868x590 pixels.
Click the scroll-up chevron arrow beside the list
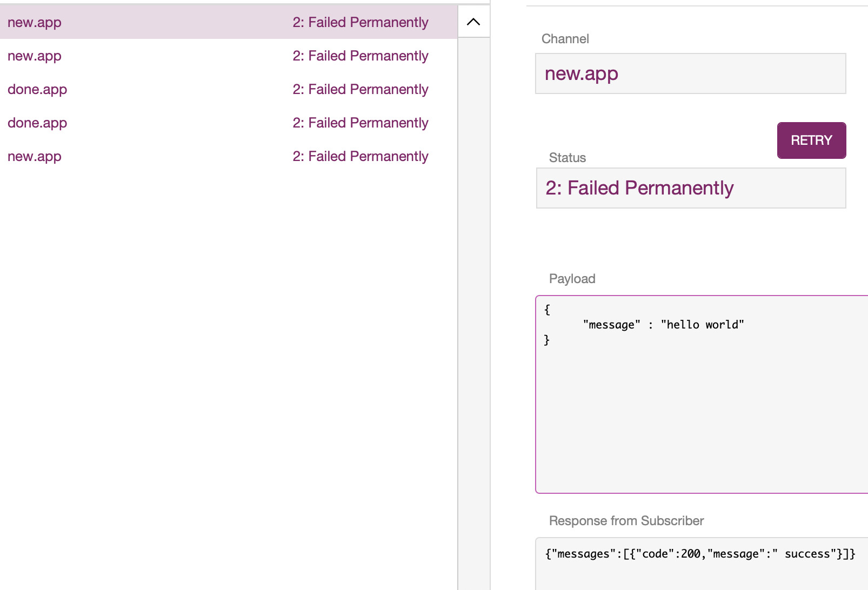click(x=473, y=22)
